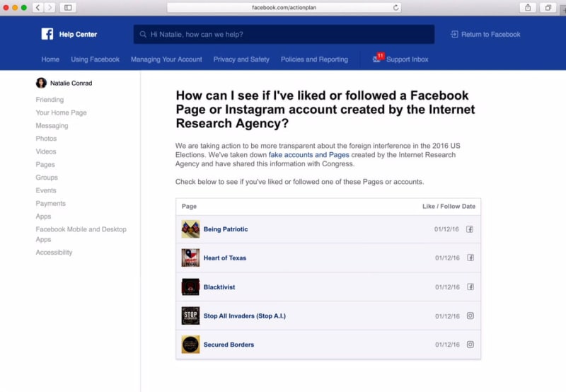Follow the 'fake accounts and Pages' link

[308, 155]
